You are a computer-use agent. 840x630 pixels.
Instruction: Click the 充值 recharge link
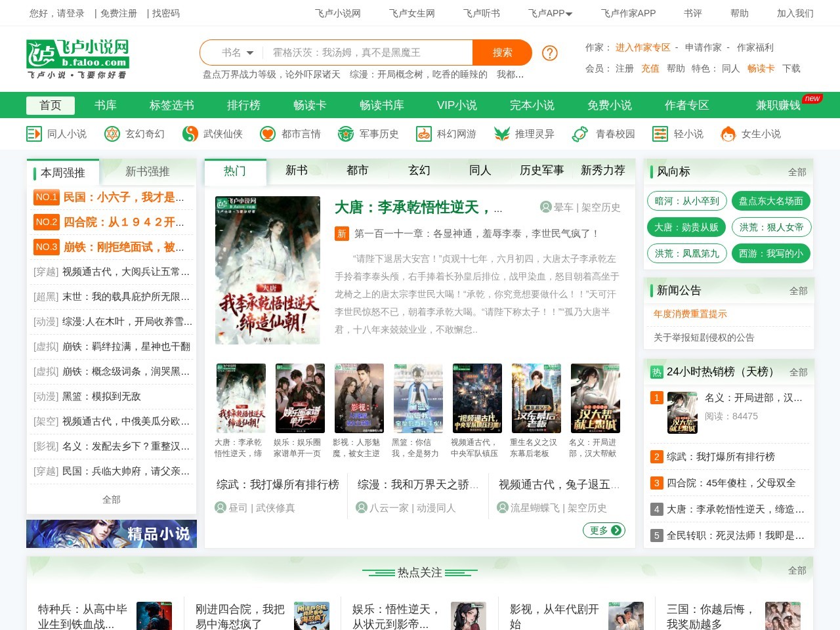coord(650,68)
